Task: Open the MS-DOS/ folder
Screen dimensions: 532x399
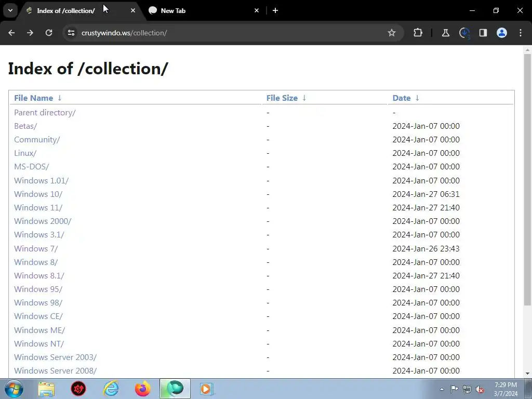Action: [x=32, y=167]
